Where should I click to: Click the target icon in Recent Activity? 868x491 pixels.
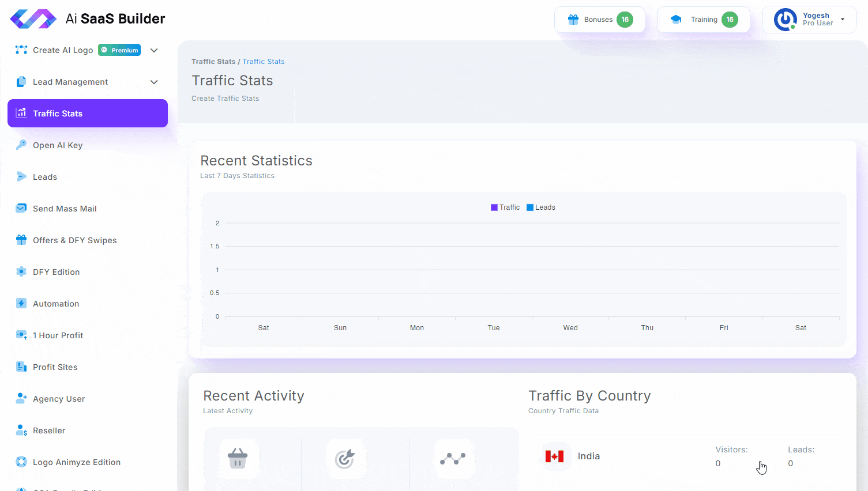[x=345, y=459]
